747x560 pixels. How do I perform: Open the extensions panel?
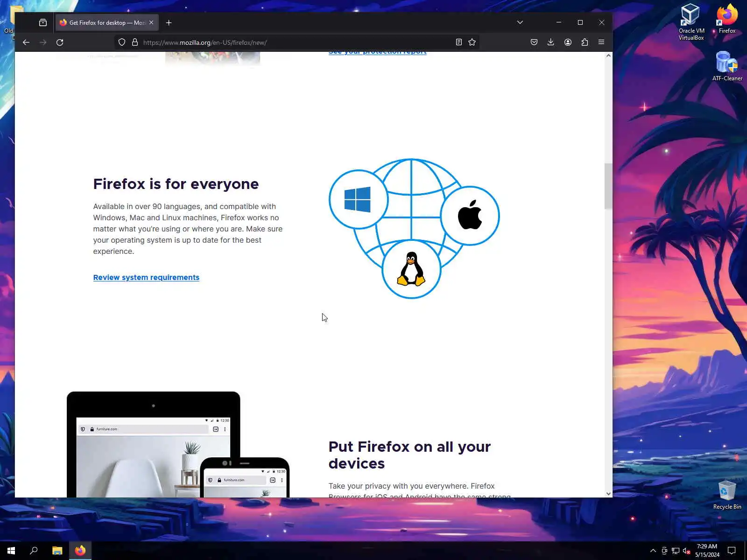point(585,42)
